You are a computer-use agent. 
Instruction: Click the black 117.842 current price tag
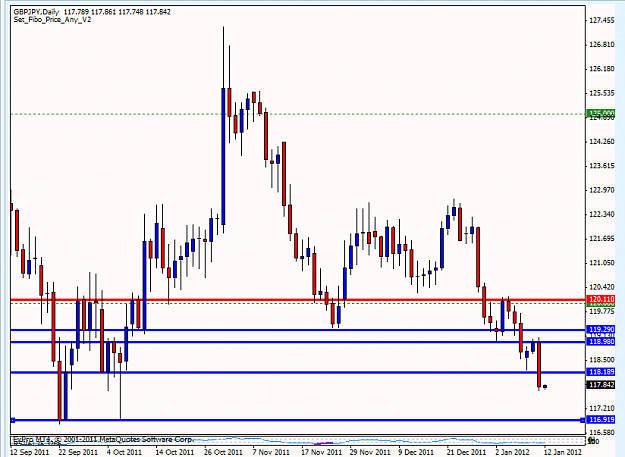click(601, 385)
